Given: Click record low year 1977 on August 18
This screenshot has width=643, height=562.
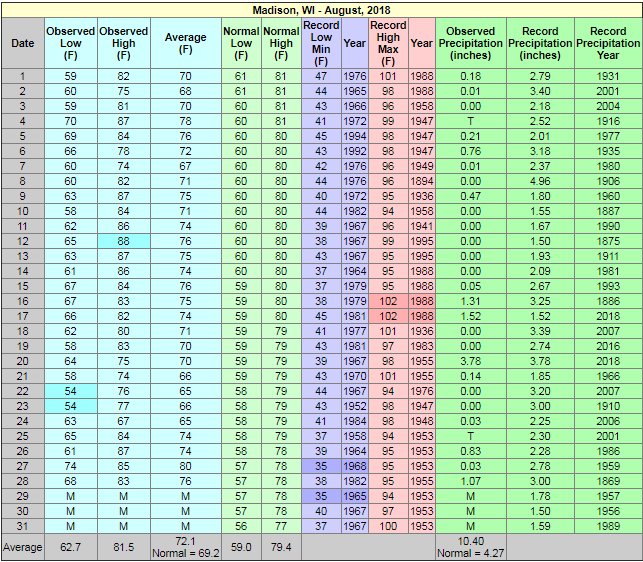Looking at the screenshot, I should [x=355, y=331].
